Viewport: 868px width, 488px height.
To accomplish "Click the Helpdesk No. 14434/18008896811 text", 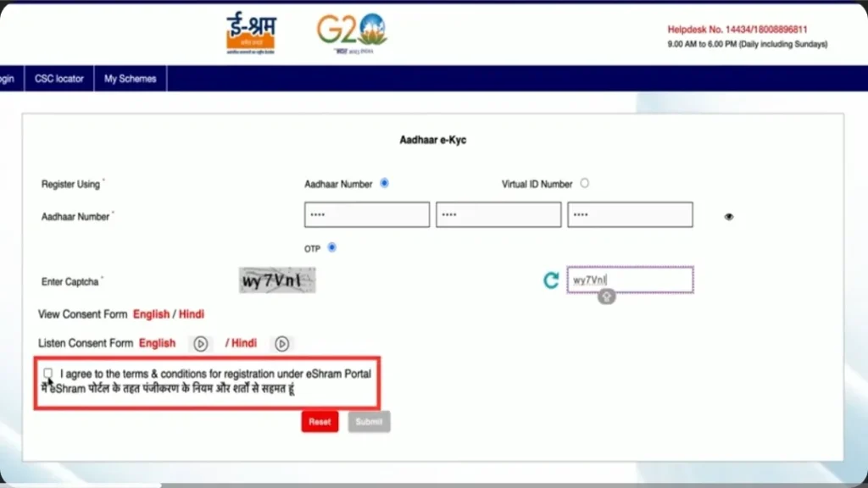I will (737, 30).
